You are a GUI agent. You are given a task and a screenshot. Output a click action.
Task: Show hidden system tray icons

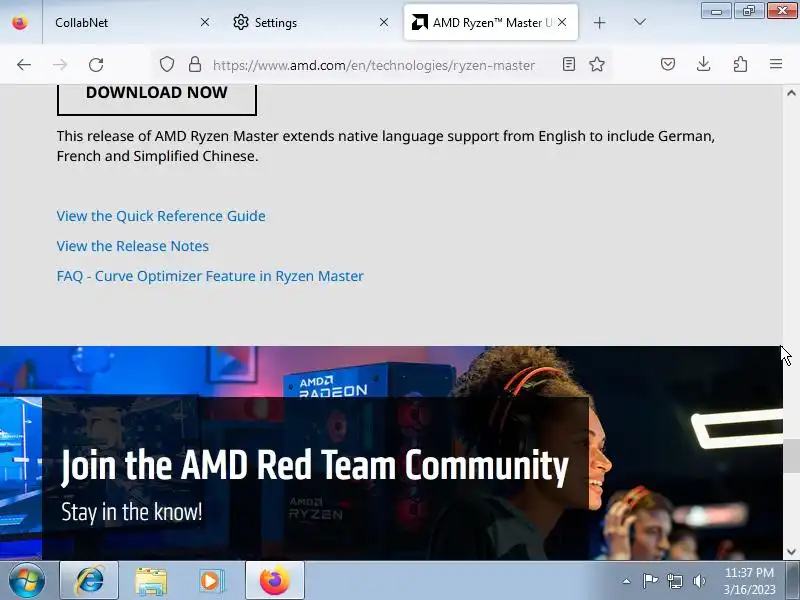pyautogui.click(x=627, y=581)
